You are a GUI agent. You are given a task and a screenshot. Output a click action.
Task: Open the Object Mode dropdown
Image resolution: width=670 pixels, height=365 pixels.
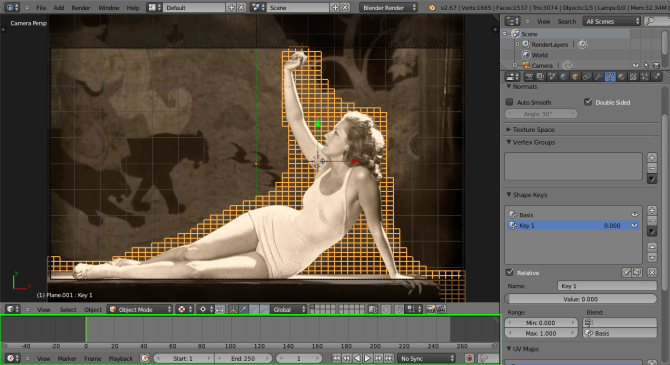coord(140,309)
